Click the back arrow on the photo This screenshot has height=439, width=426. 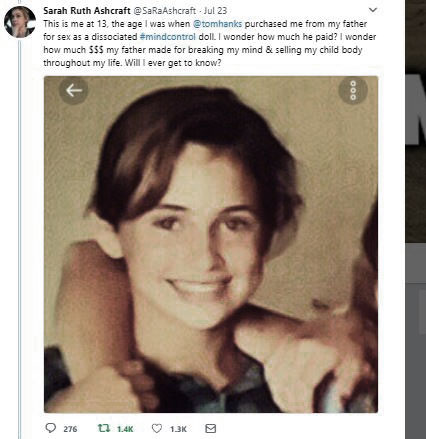point(74,90)
